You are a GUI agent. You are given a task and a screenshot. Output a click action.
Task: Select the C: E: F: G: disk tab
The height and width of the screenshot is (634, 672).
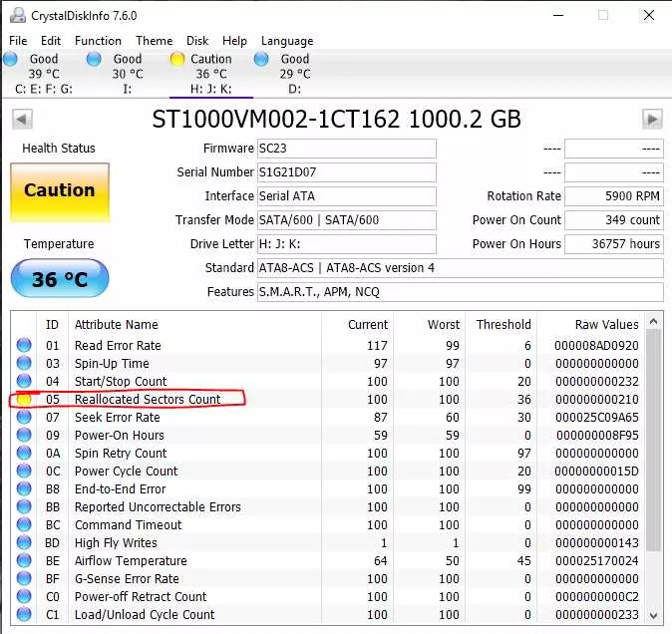coord(43,74)
